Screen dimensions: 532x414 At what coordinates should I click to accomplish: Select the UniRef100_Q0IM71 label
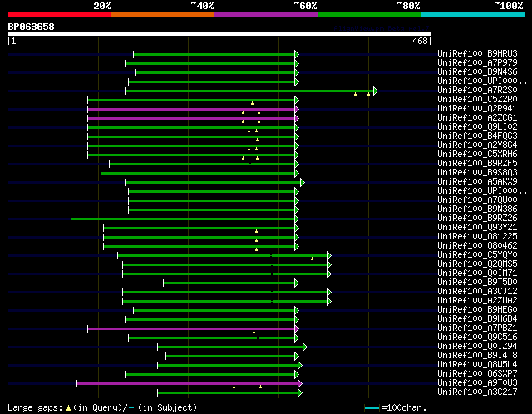pyautogui.click(x=477, y=274)
